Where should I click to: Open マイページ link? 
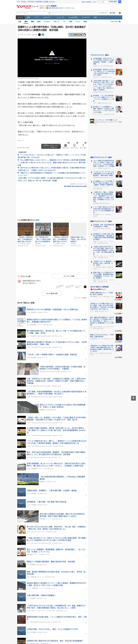coord(103,13)
